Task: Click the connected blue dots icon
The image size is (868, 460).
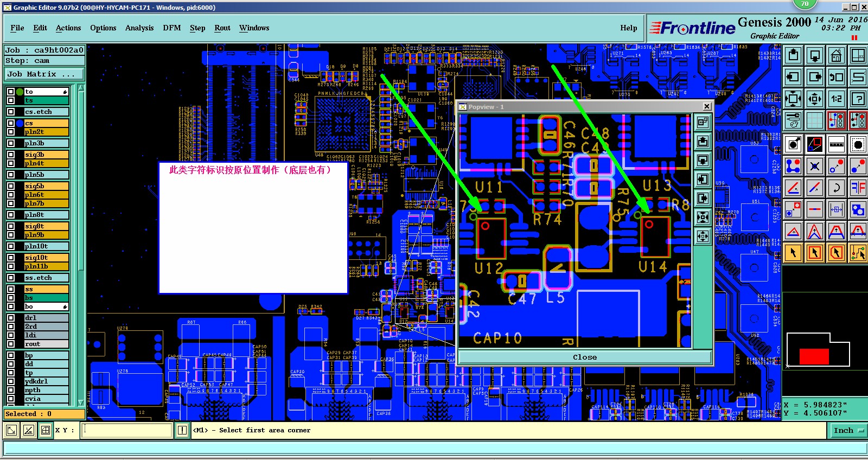Action: pyautogui.click(x=793, y=166)
